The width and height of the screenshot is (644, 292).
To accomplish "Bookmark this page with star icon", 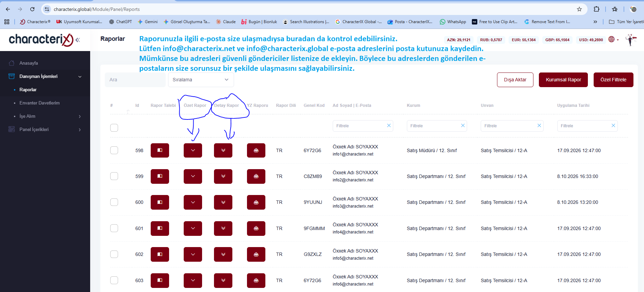I will coord(579,9).
